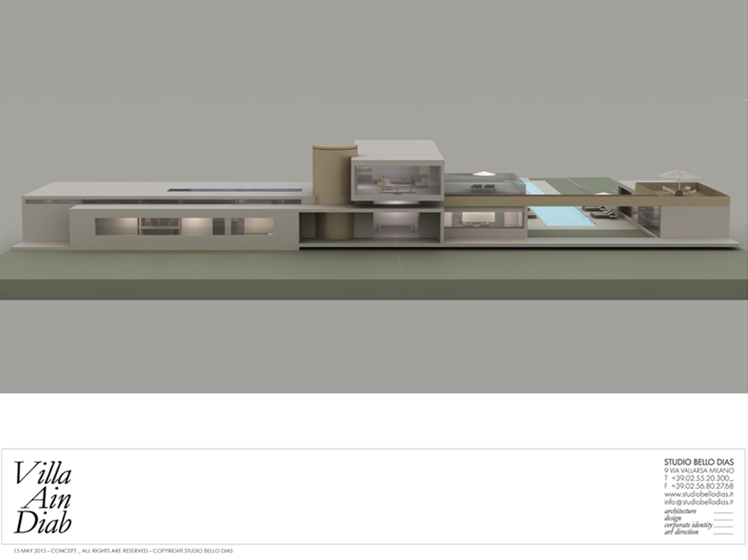Click the Villa Ain Diab title
748x560 pixels.
tap(43, 497)
